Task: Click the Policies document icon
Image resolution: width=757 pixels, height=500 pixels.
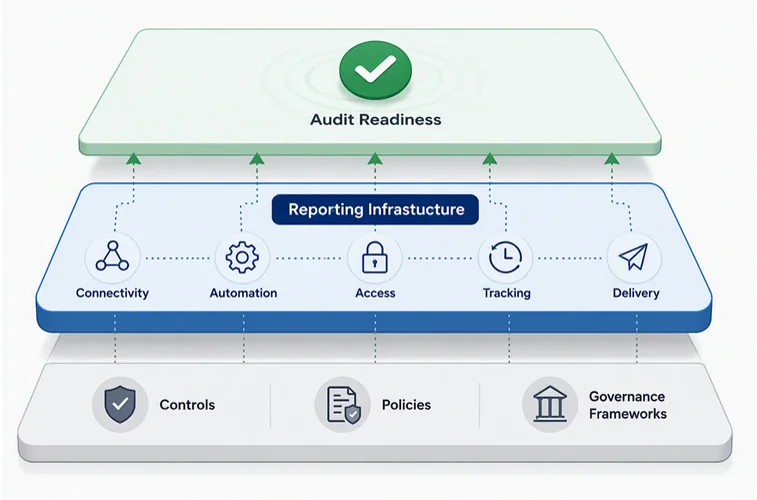Action: [x=343, y=404]
